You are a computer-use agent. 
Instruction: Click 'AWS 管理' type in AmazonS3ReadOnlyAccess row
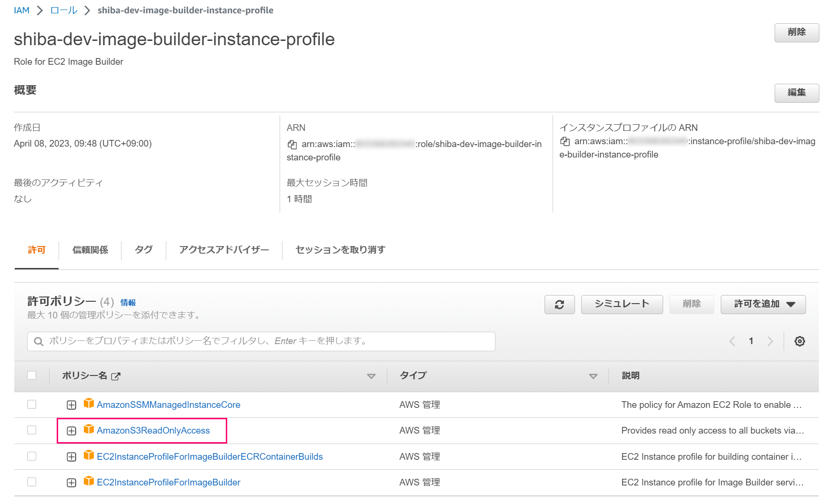point(420,431)
